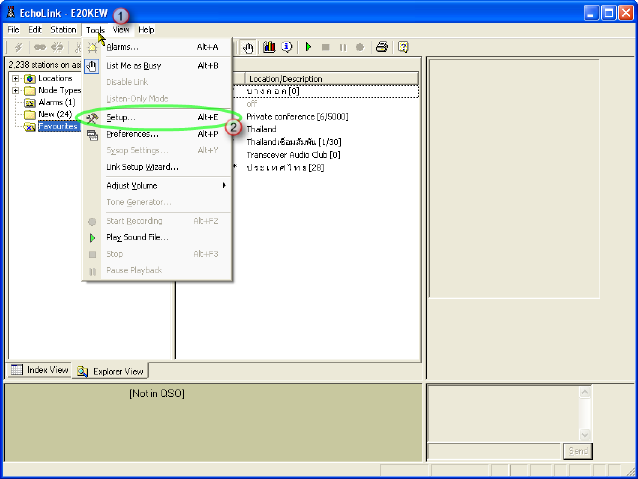Viewport: 638px width, 479px height.
Task: Click the Pause toolbar button
Action: pos(343,48)
